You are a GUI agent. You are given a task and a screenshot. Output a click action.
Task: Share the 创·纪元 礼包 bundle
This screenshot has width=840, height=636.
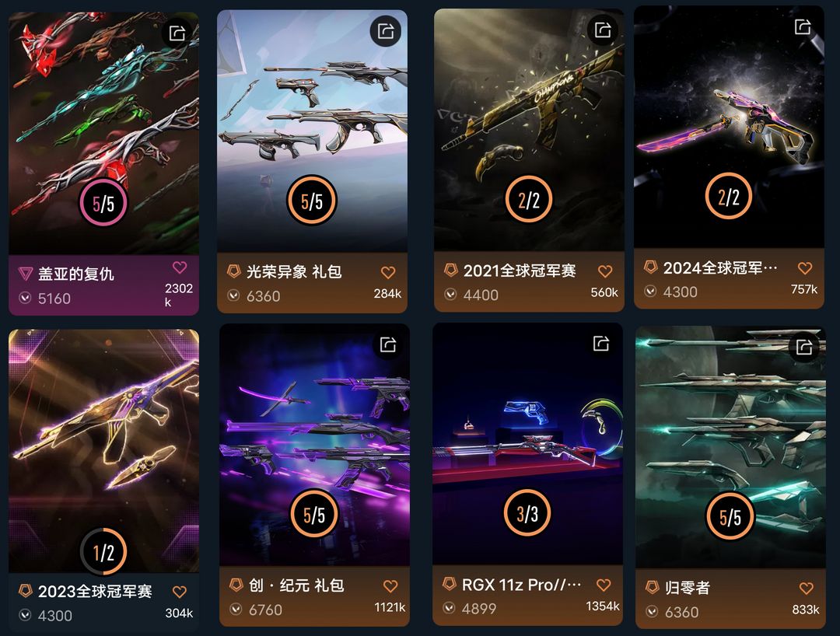tap(388, 344)
